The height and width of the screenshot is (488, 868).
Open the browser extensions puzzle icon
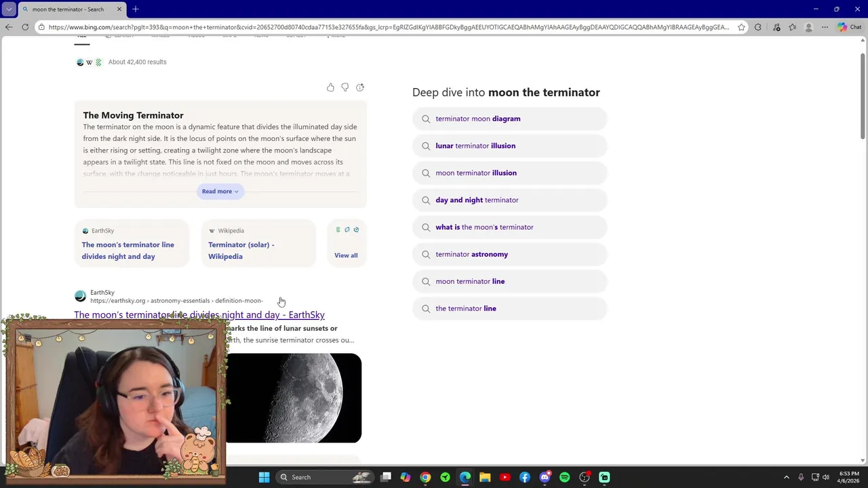coord(757,27)
